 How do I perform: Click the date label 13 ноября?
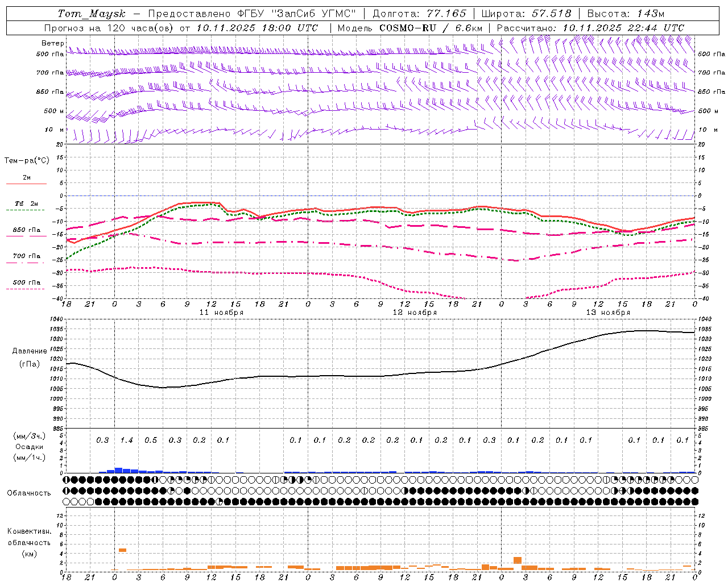(x=608, y=313)
